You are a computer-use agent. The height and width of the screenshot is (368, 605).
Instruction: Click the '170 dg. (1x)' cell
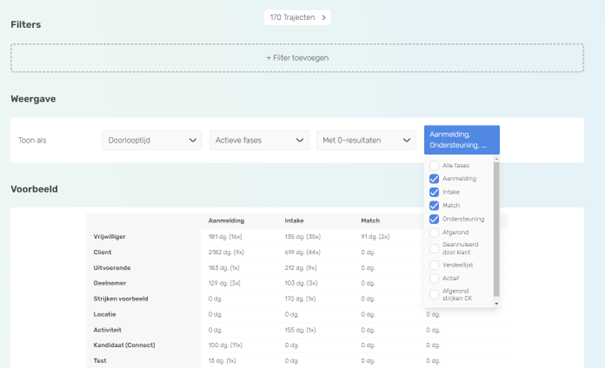point(300,299)
